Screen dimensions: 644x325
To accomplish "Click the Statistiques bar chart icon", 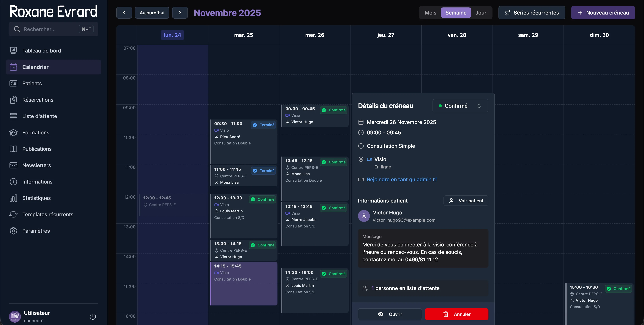I will (x=13, y=198).
